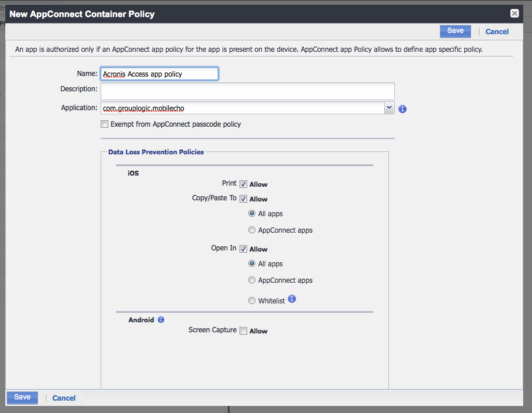
Task: Toggle Copy/Paste To Allow checkbox
Action: click(x=243, y=199)
